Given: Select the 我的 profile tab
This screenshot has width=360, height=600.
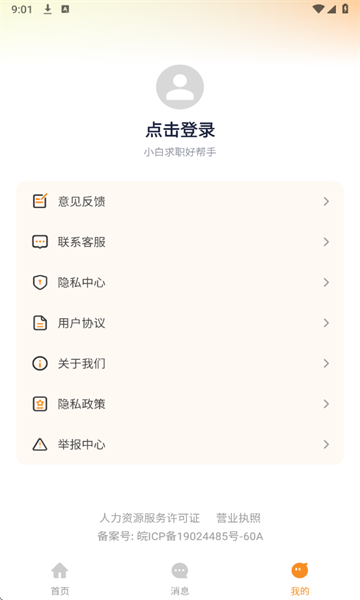Looking at the screenshot, I should tap(300, 579).
